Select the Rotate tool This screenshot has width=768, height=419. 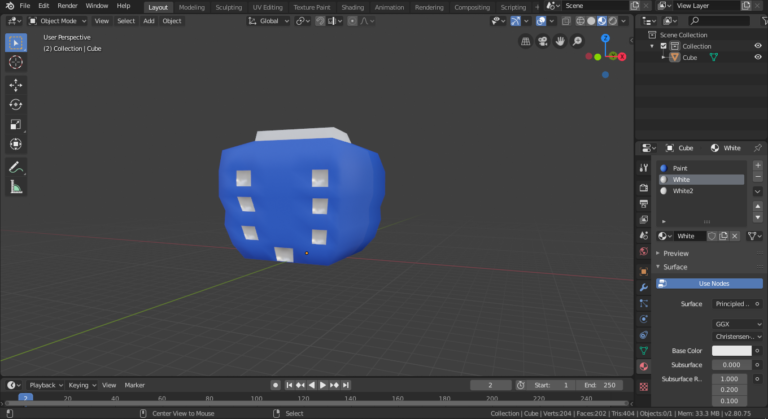(16, 105)
